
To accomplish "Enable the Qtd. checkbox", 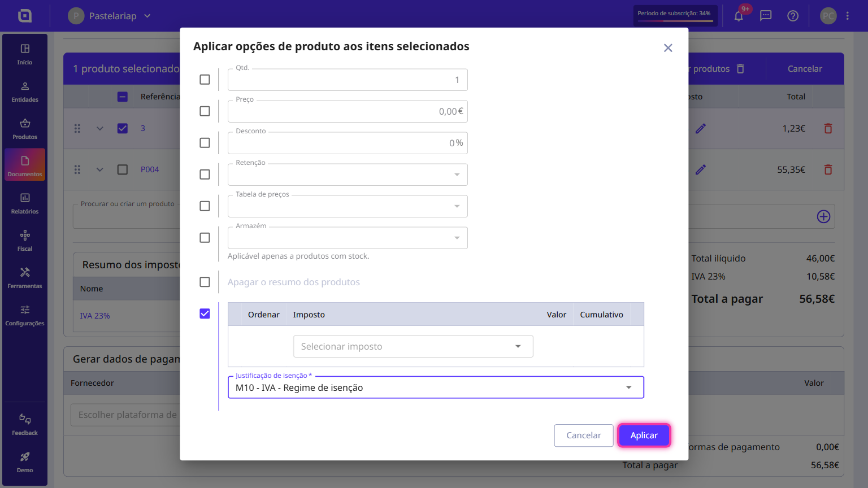I will pyautogui.click(x=205, y=80).
